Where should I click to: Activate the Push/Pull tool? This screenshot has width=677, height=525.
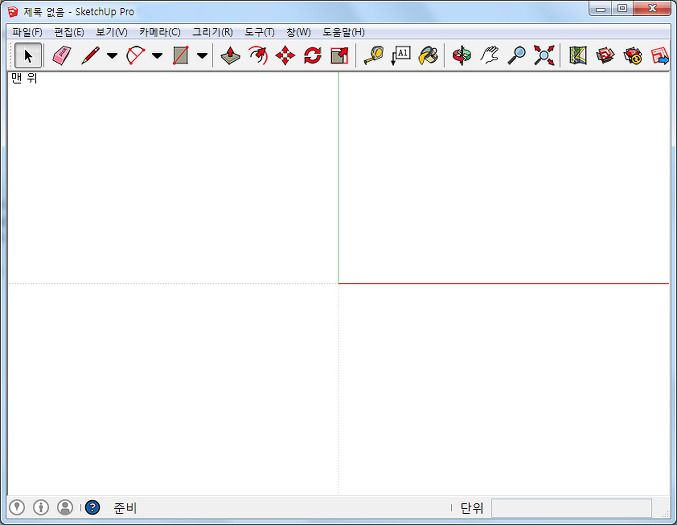point(231,56)
